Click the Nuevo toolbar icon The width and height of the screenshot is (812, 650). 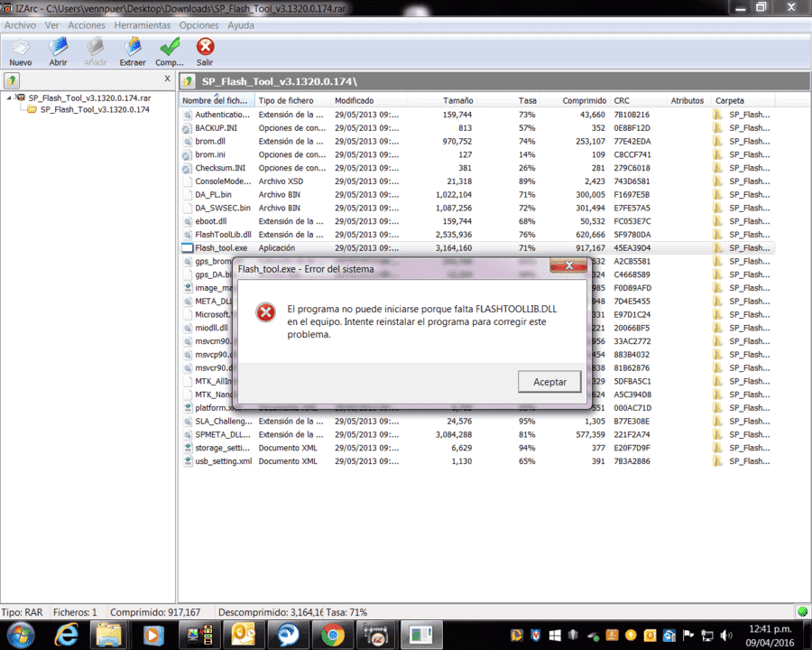21,51
